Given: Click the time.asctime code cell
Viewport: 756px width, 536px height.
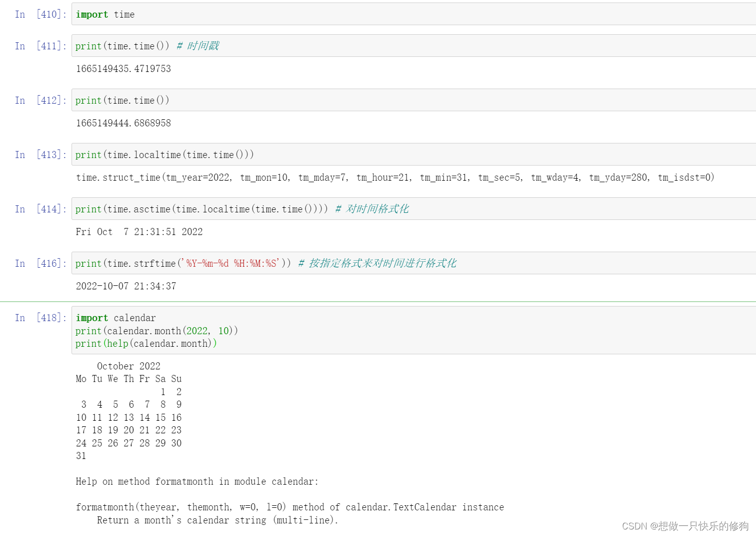Looking at the screenshot, I should [201, 209].
